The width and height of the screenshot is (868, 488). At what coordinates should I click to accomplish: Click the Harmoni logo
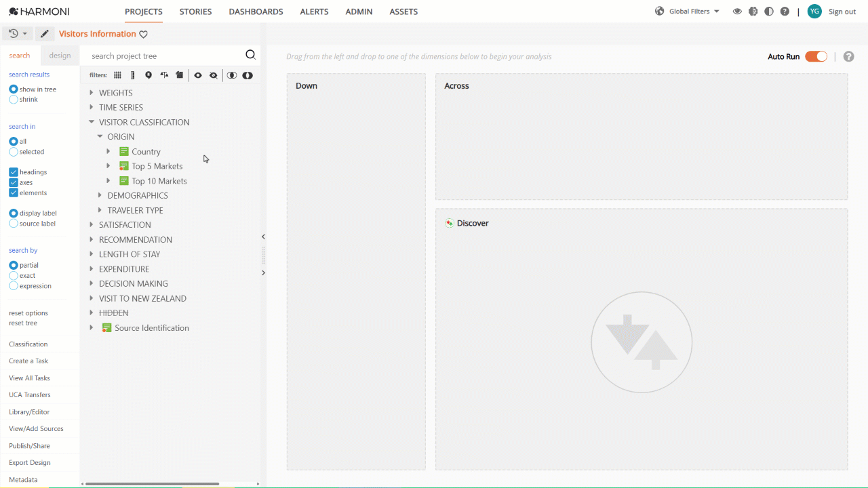point(39,12)
